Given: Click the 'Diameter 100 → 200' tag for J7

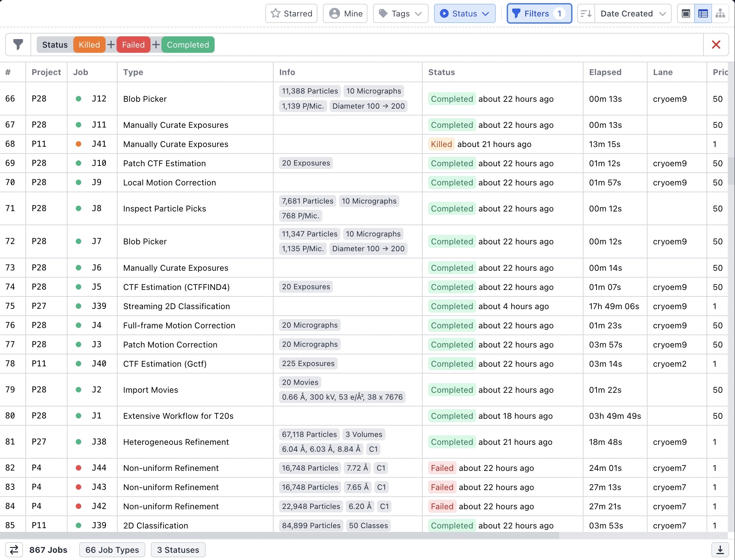Looking at the screenshot, I should 368,249.
